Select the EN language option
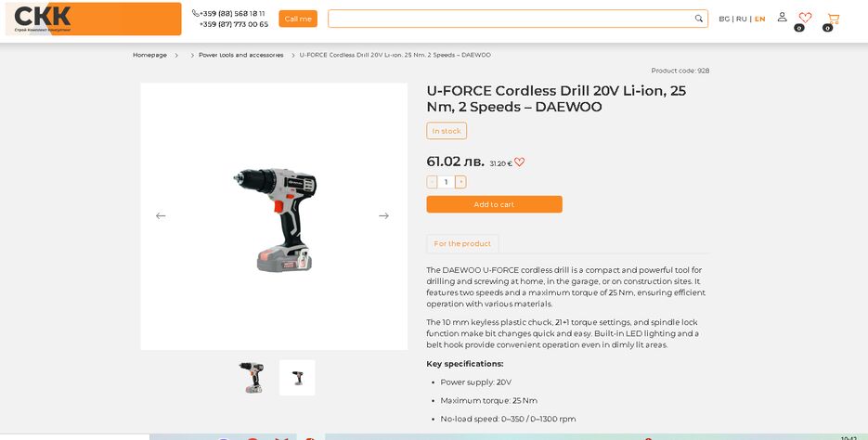 coord(760,19)
